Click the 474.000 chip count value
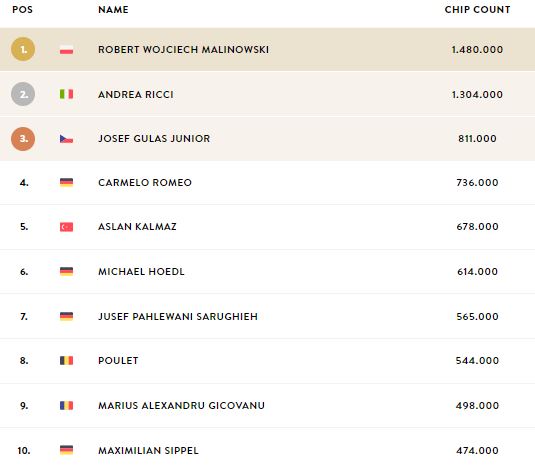Image resolution: width=535 pixels, height=468 pixels. pos(477,451)
